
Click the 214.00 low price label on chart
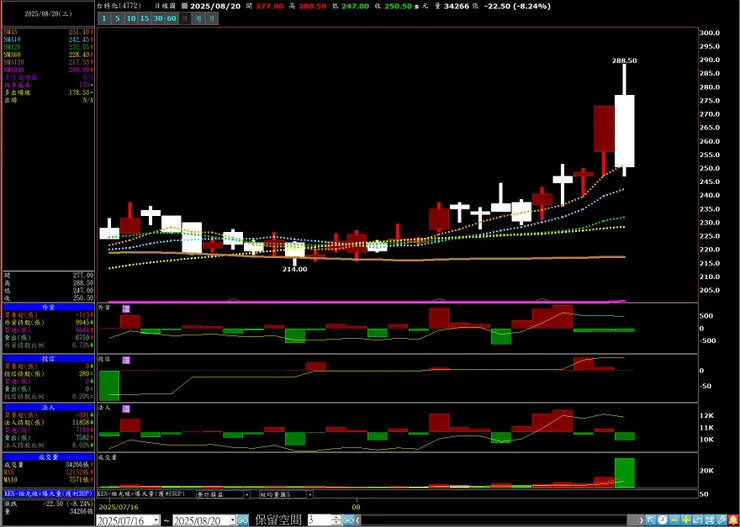pyautogui.click(x=295, y=269)
